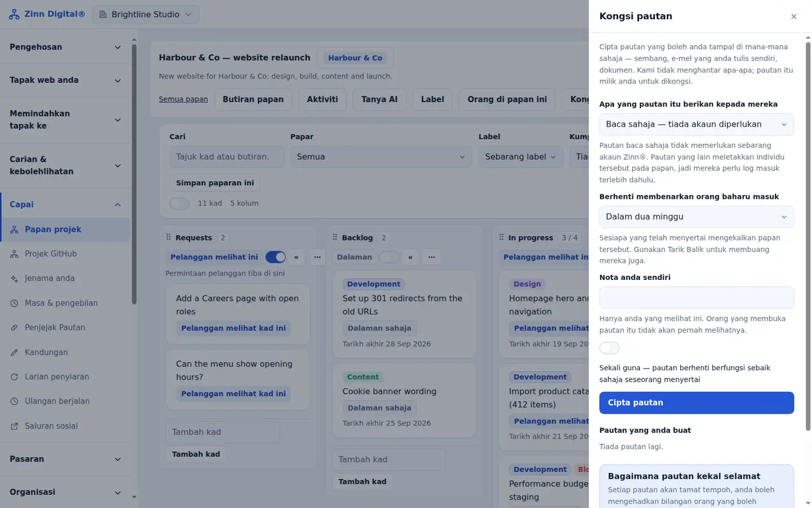This screenshot has height=508, width=812.
Task: Open the Add a Careers page card
Action: click(x=238, y=314)
